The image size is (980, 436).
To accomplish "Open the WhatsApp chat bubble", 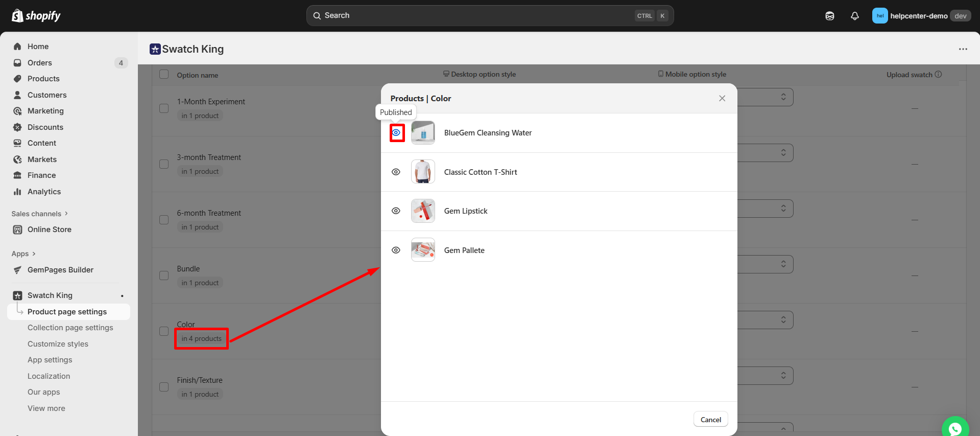I will 955,428.
